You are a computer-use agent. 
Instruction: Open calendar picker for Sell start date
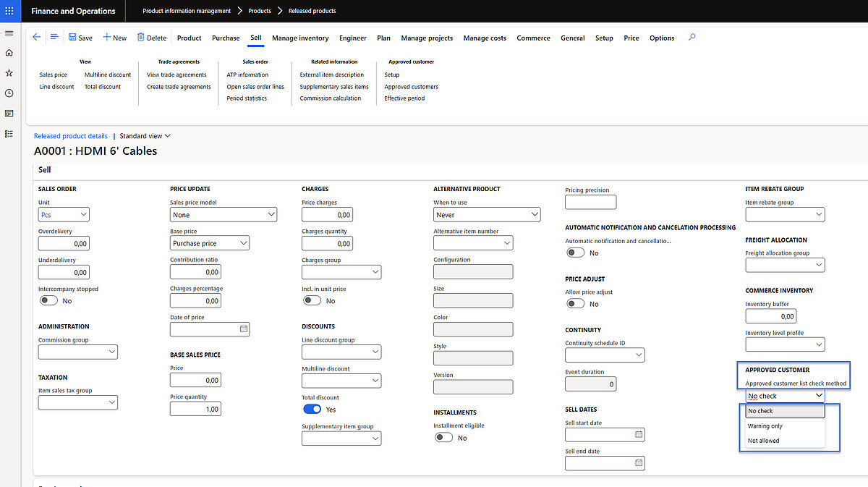click(639, 435)
